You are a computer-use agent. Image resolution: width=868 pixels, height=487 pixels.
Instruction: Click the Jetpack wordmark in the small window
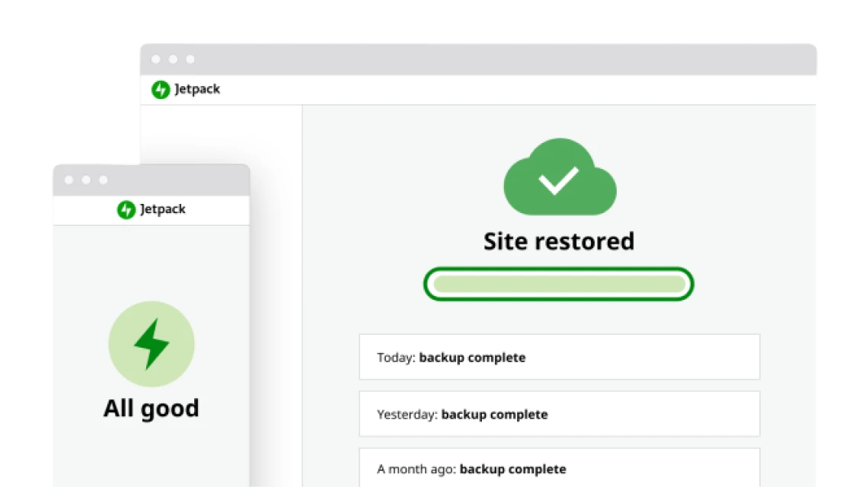pyautogui.click(x=163, y=210)
